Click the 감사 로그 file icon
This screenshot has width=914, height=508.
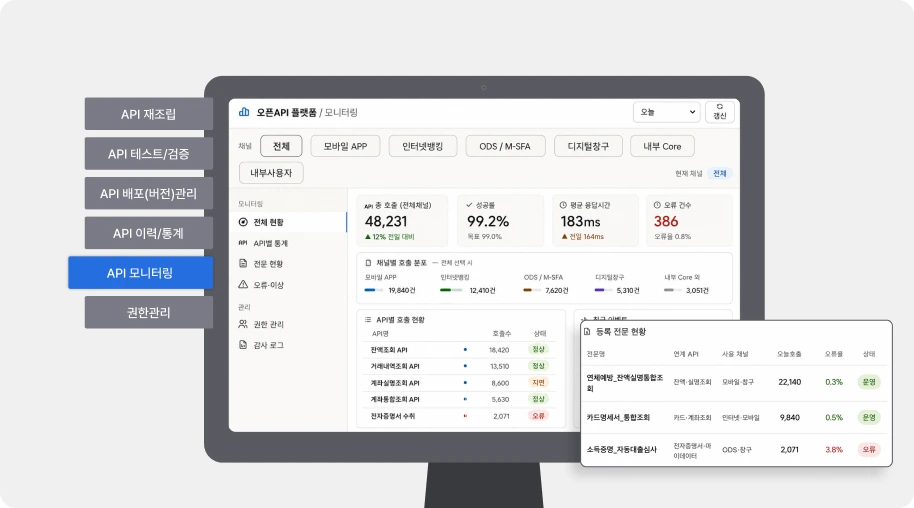pos(243,345)
